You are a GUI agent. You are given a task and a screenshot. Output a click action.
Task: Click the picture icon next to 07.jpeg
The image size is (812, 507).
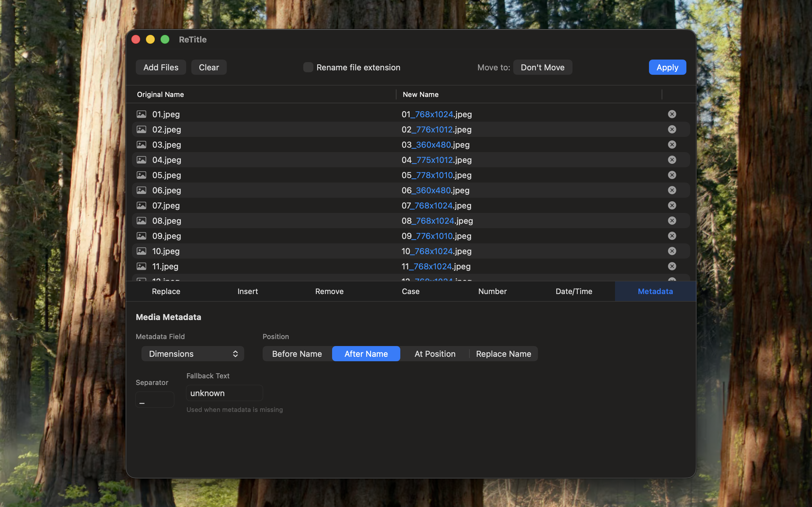141,205
